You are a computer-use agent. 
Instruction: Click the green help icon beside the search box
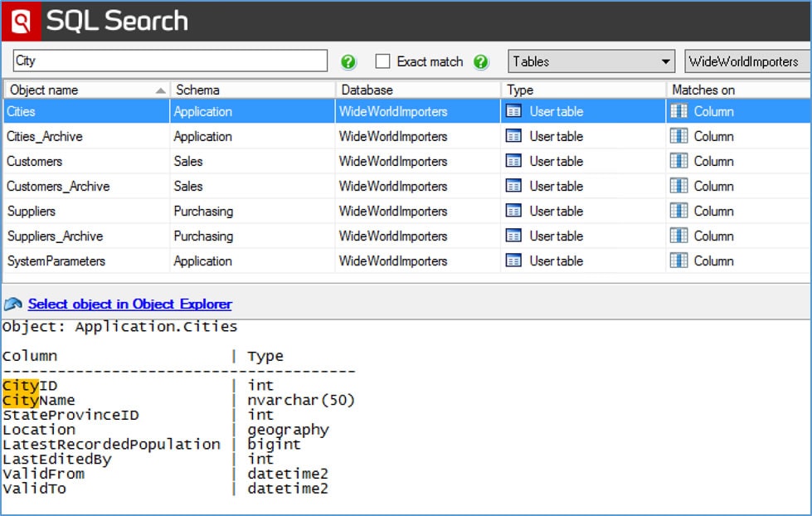pyautogui.click(x=348, y=61)
